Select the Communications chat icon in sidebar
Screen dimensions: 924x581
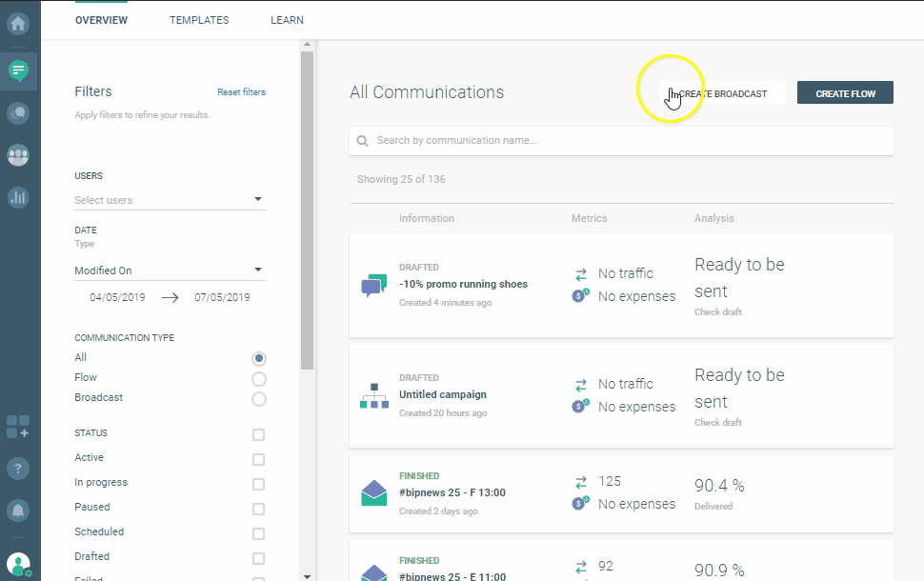pos(18,70)
